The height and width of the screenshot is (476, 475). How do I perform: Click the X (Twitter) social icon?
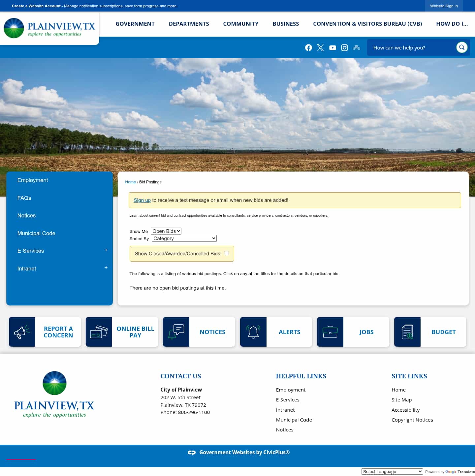[320, 48]
